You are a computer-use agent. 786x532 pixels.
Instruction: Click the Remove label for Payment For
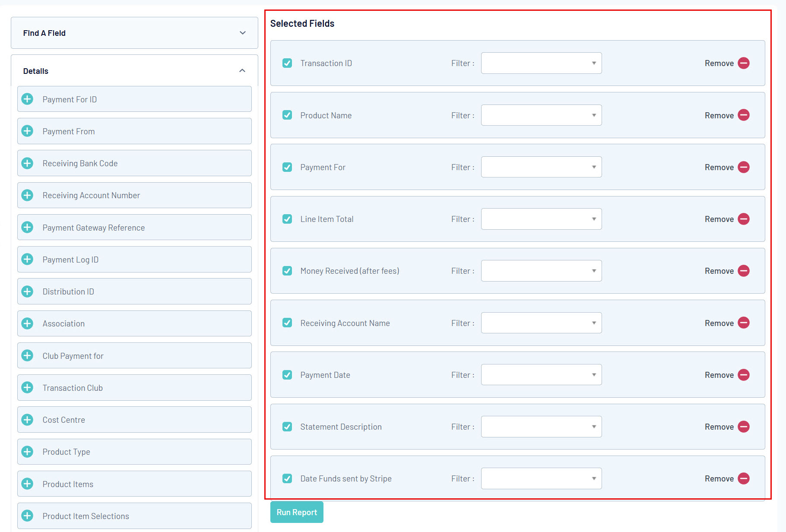click(x=719, y=167)
